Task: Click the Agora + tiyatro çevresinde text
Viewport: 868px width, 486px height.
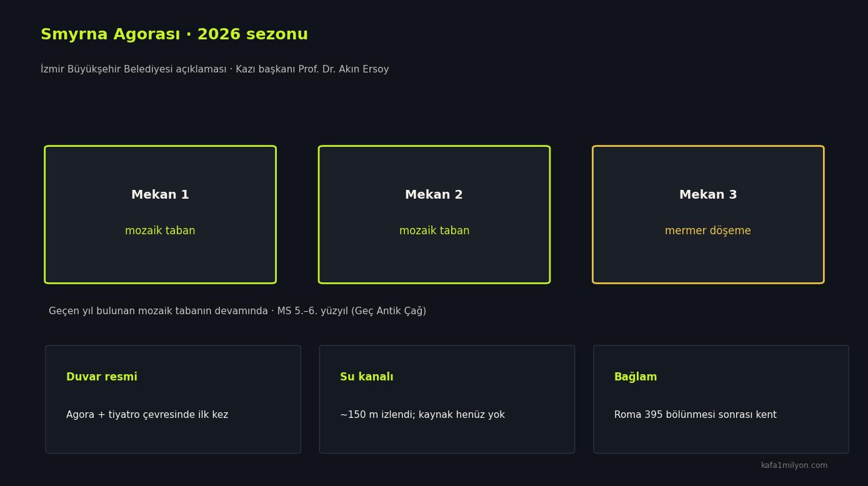Action: coord(147,415)
